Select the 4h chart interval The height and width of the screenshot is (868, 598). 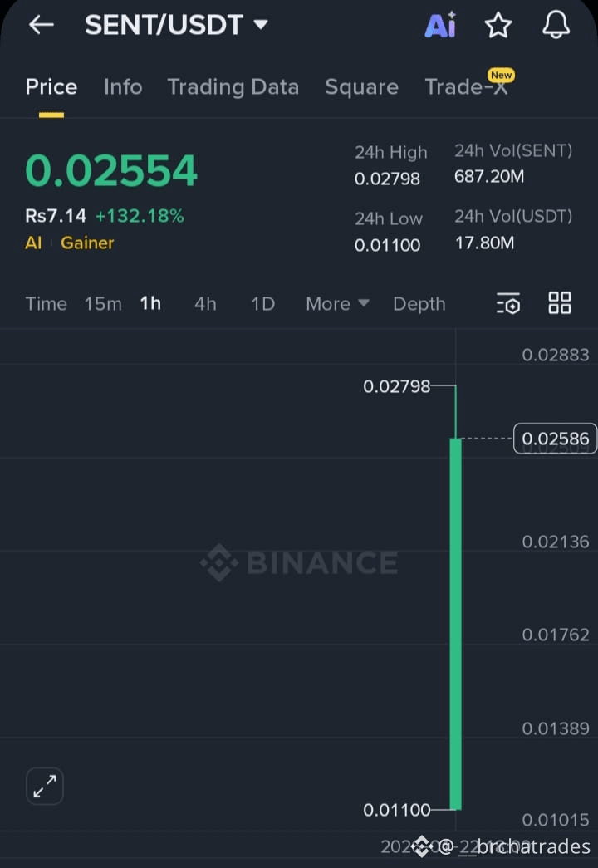[x=205, y=304]
